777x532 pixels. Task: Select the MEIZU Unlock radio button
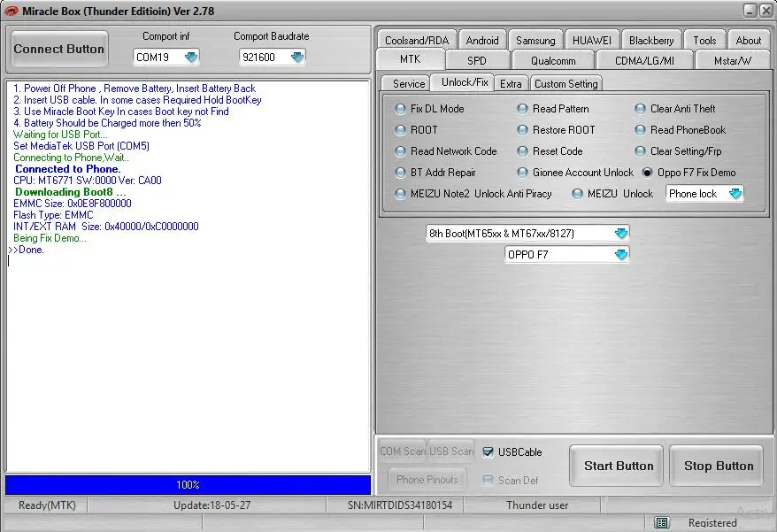tap(577, 194)
